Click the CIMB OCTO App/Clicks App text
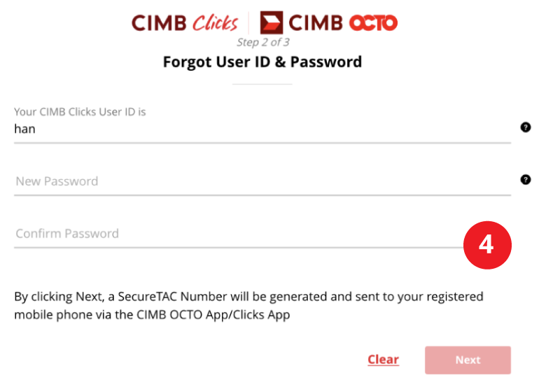539x392 pixels. 213,314
